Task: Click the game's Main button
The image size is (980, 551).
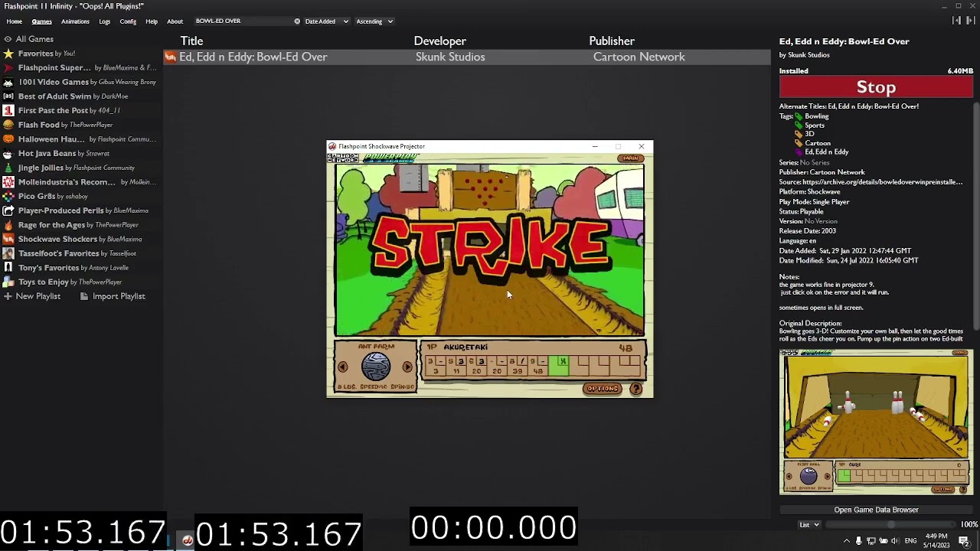Action: pos(631,158)
